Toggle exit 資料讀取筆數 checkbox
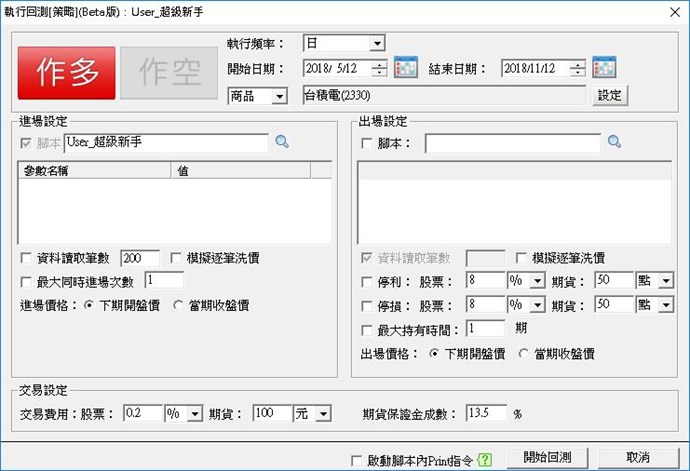690x471 pixels. click(x=366, y=258)
